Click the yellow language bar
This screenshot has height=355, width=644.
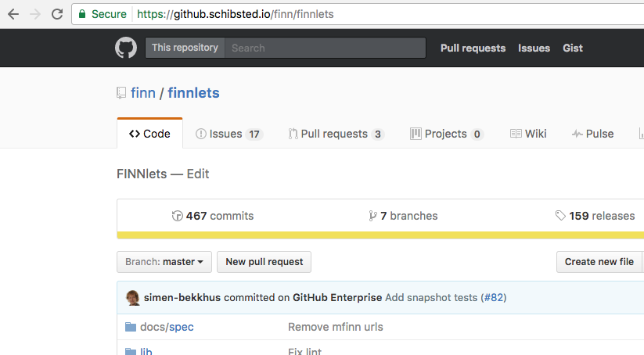[x=380, y=235]
